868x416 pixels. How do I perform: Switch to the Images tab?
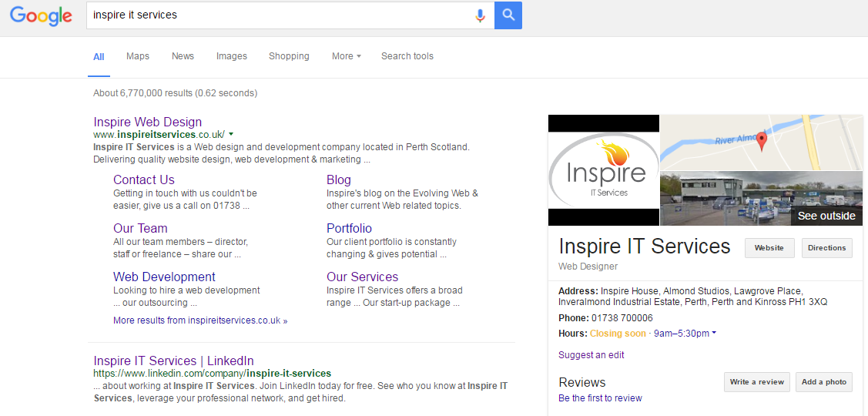coord(231,56)
